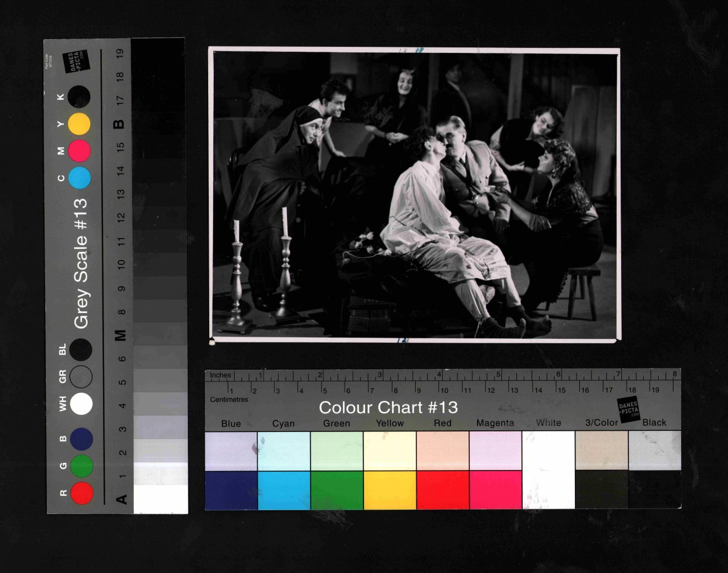Click the black circle labeled K
This screenshot has height=573, width=728.
[x=80, y=97]
